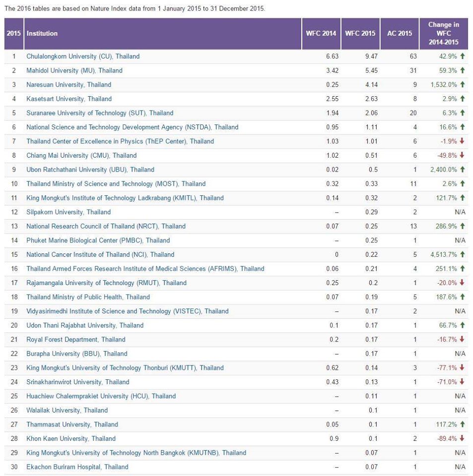Open Silpakorn University, Thailand link

[x=68, y=212]
